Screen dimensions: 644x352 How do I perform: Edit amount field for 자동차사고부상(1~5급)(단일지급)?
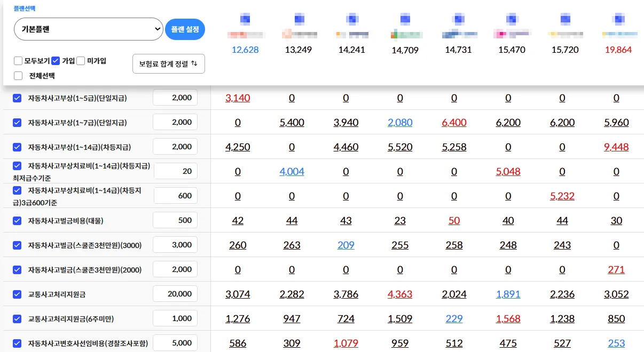[175, 98]
